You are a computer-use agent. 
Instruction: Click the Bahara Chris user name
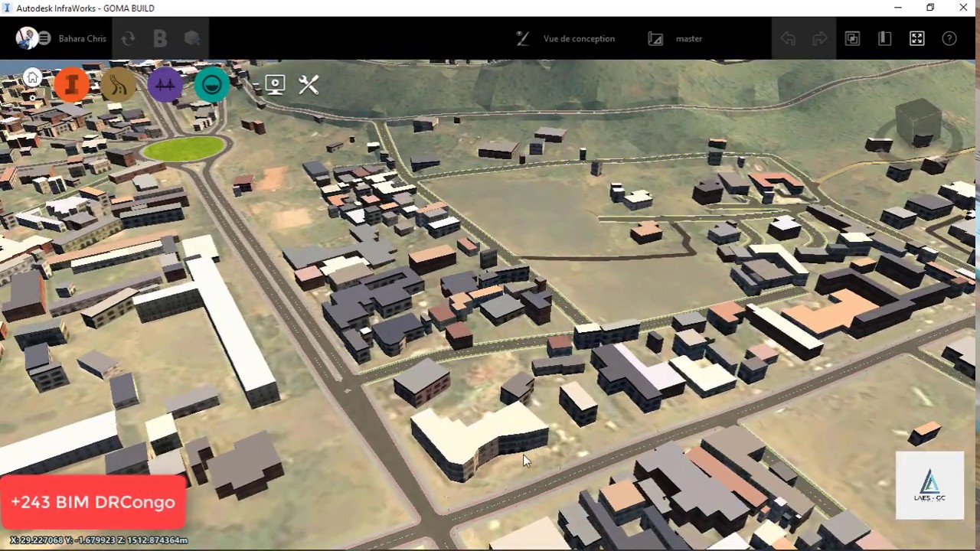point(83,38)
